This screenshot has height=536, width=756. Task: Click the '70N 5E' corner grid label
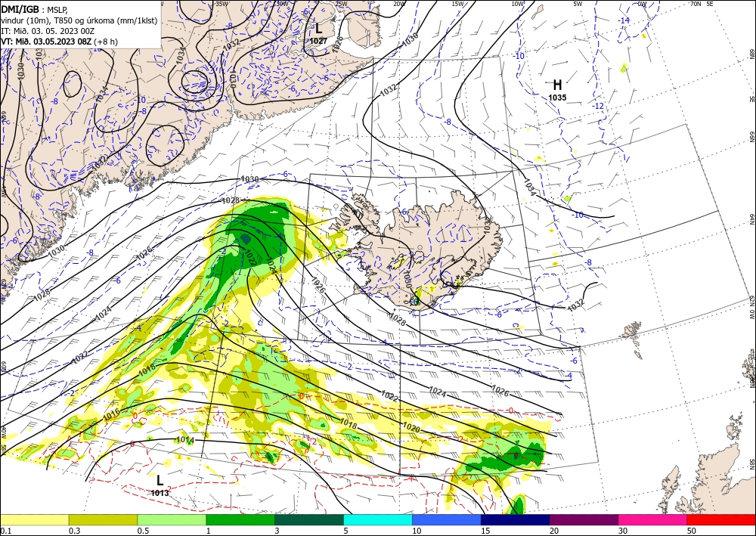(x=702, y=4)
